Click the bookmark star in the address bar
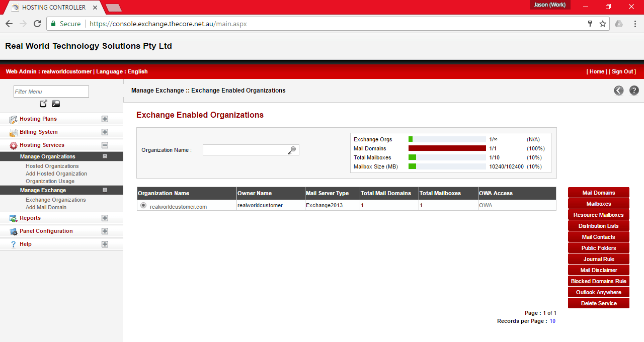The width and height of the screenshot is (644, 342). 602,24
